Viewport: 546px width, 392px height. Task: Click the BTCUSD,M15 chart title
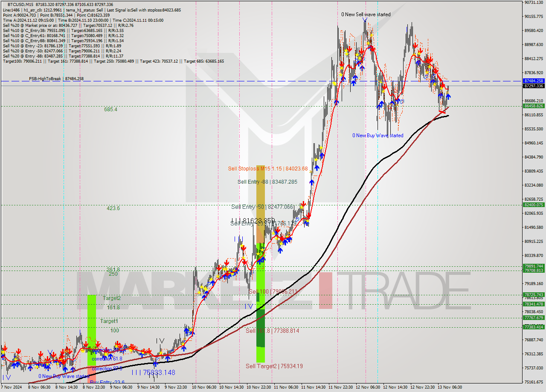tap(21, 4)
